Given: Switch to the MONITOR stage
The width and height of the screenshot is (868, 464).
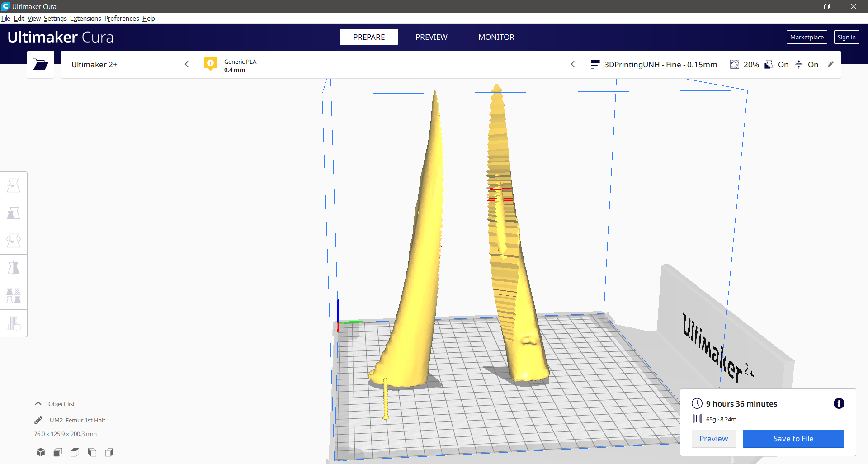Looking at the screenshot, I should pyautogui.click(x=496, y=37).
